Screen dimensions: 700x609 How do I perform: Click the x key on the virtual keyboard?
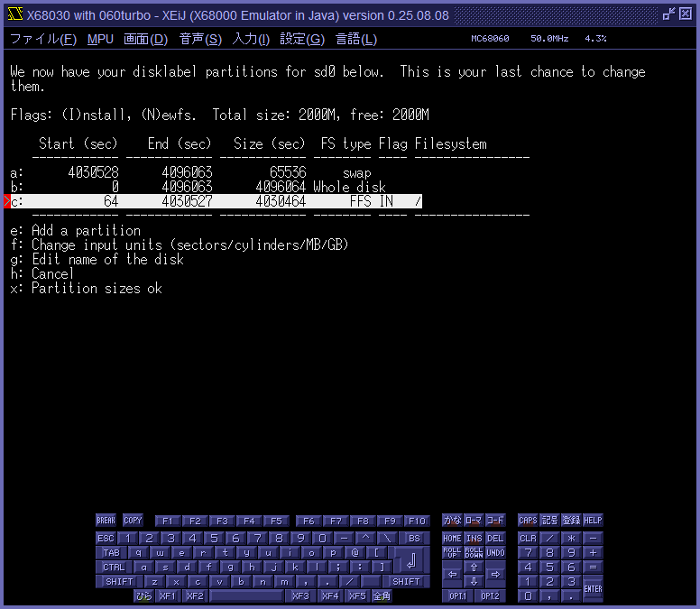click(x=176, y=581)
